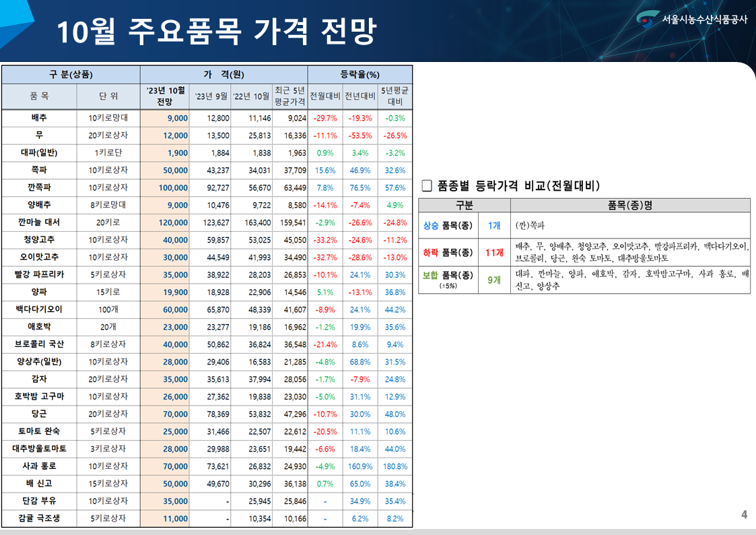Click the 1키로단 unit cell
Viewport: 756px width, 535px height.
pyautogui.click(x=108, y=153)
